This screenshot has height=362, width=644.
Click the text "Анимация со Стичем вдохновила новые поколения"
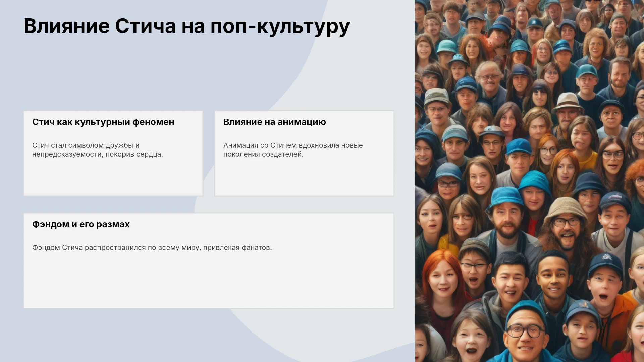pyautogui.click(x=293, y=150)
